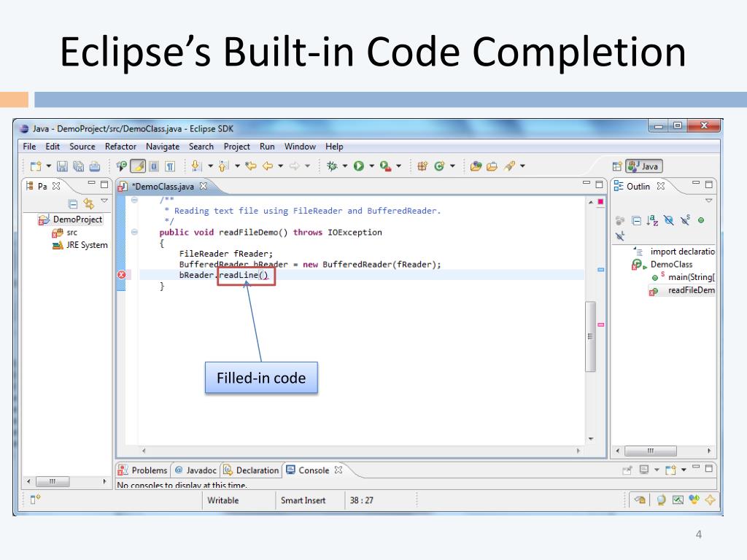Click Collapse All icon in Outline
The image size is (747, 560).
tap(636, 220)
